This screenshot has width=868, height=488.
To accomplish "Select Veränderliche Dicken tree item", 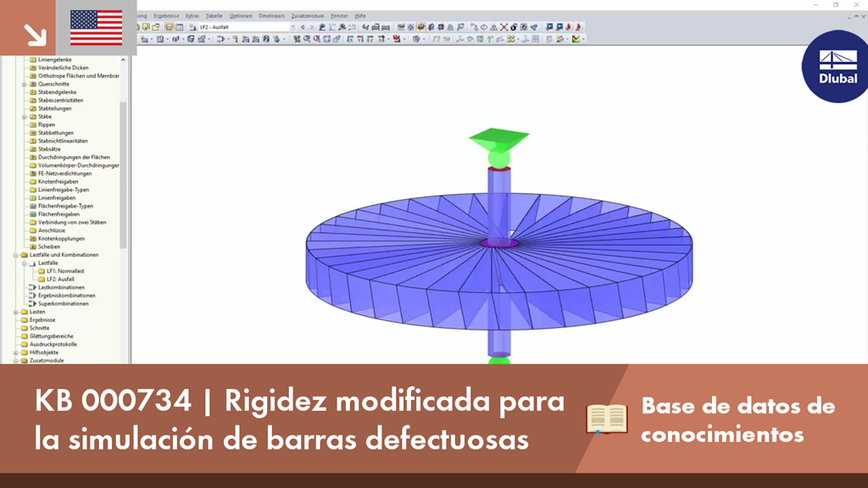I will pyautogui.click(x=63, y=68).
